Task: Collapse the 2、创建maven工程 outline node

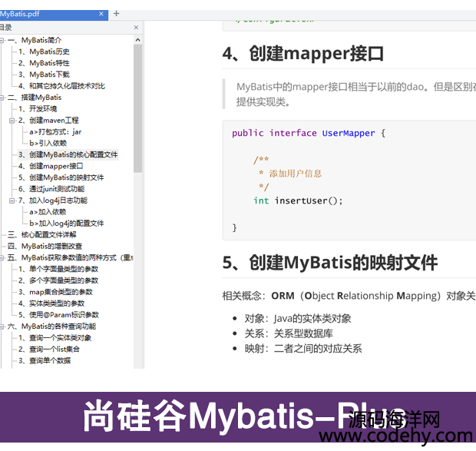Action: (x=12, y=121)
